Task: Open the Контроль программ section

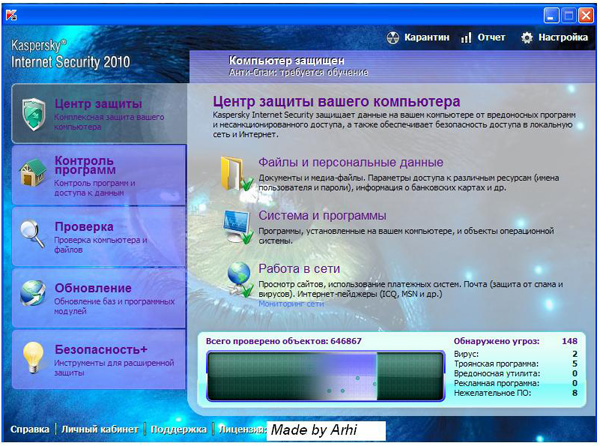Action: (99, 175)
